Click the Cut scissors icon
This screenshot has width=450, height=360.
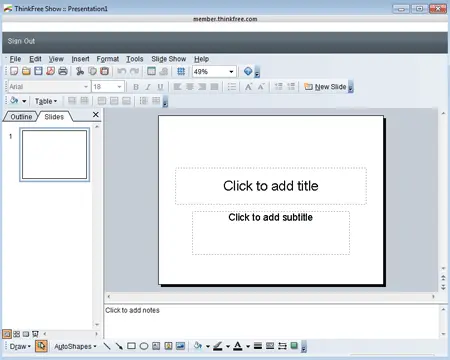pyautogui.click(x=80, y=71)
